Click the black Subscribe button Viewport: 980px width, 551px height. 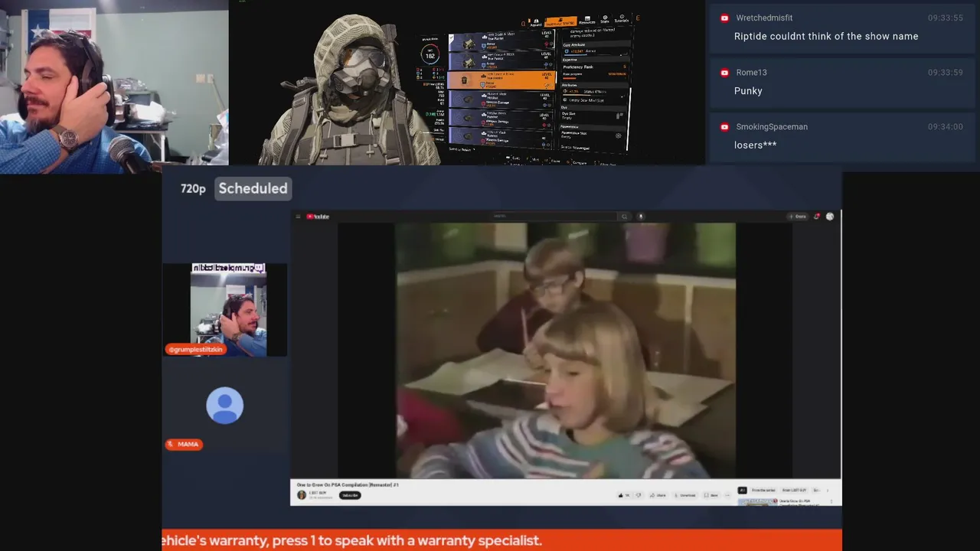pos(350,495)
